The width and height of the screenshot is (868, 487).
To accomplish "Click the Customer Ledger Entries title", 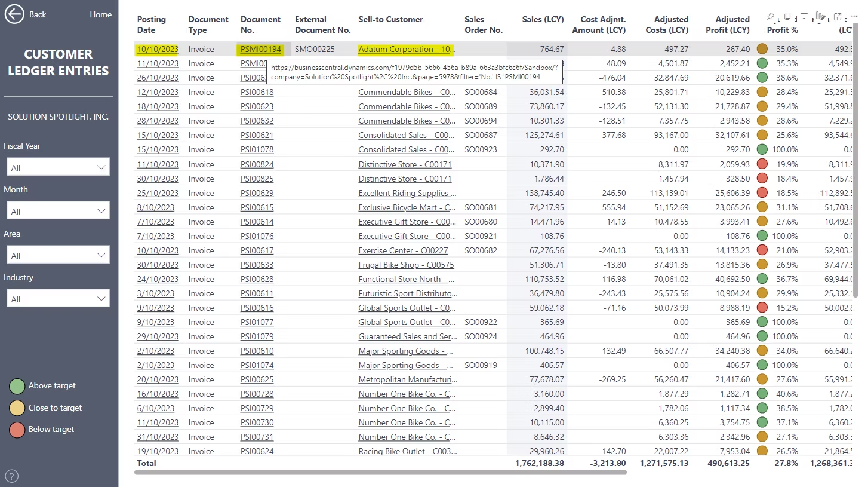I will tap(58, 62).
